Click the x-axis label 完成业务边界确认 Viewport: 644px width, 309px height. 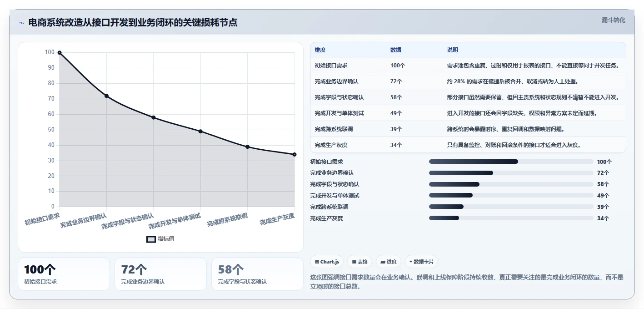pos(84,220)
